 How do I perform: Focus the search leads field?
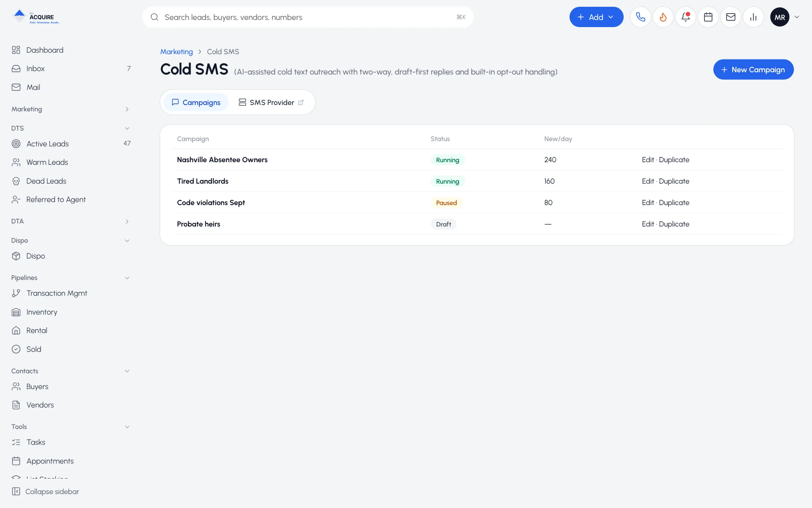pyautogui.click(x=308, y=17)
